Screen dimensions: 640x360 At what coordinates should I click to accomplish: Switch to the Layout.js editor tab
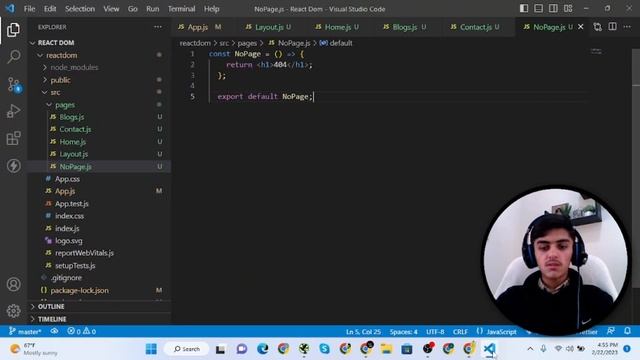tap(268, 27)
